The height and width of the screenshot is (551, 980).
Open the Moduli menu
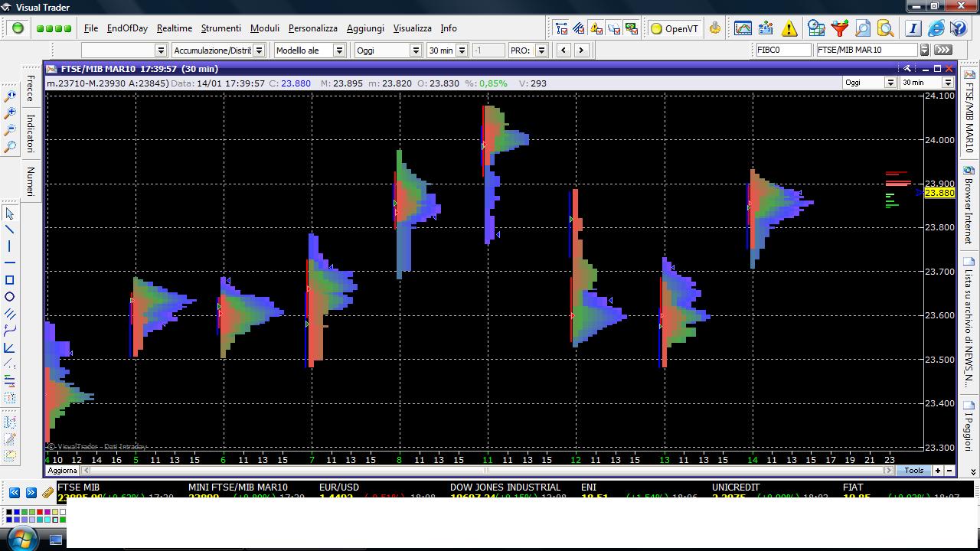pyautogui.click(x=265, y=28)
